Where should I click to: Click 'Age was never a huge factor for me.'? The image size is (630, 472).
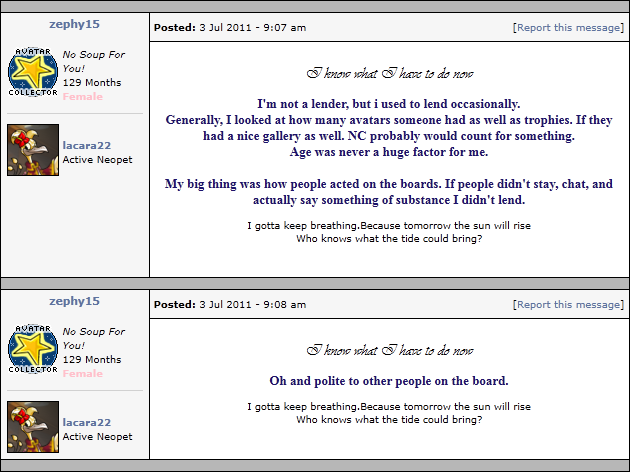[x=389, y=152]
